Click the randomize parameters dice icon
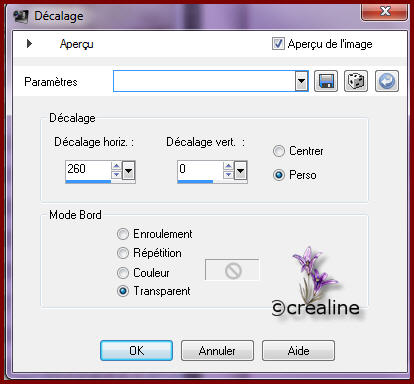This screenshot has width=414, height=384. point(356,81)
